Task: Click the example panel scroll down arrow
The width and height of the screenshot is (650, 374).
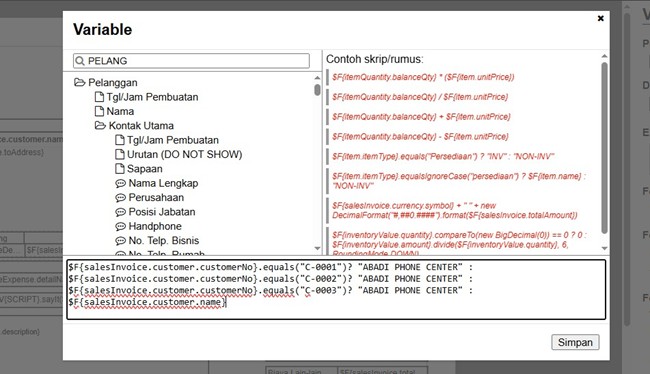Action: (x=604, y=248)
